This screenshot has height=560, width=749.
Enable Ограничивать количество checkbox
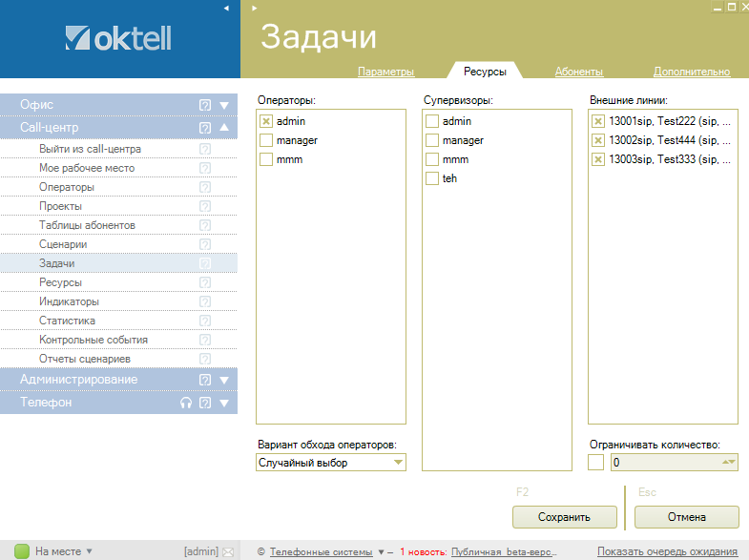point(596,463)
